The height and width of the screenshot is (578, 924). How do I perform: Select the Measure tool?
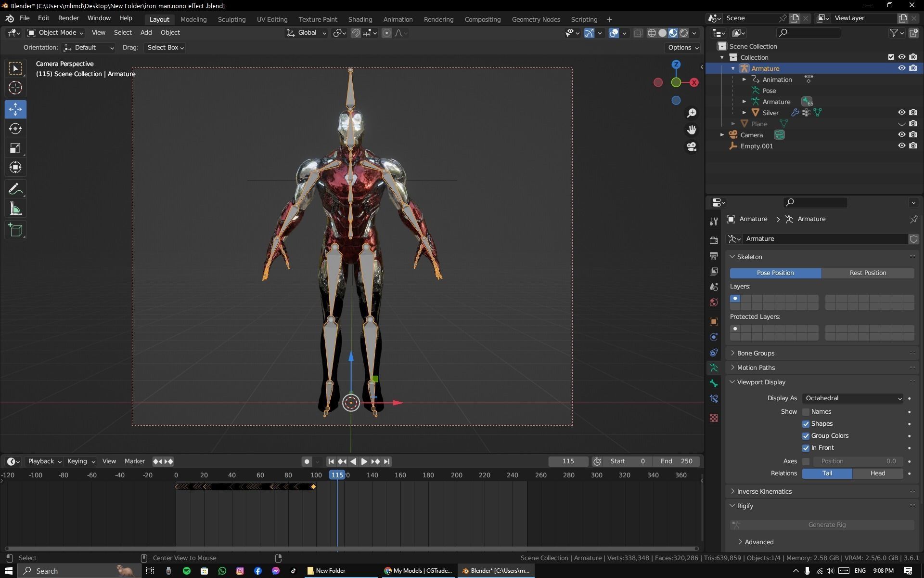click(15, 209)
